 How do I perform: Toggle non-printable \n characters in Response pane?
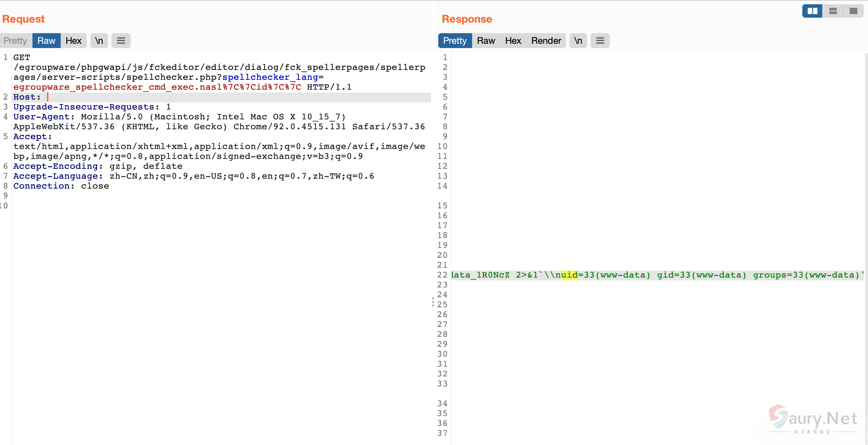coord(578,41)
